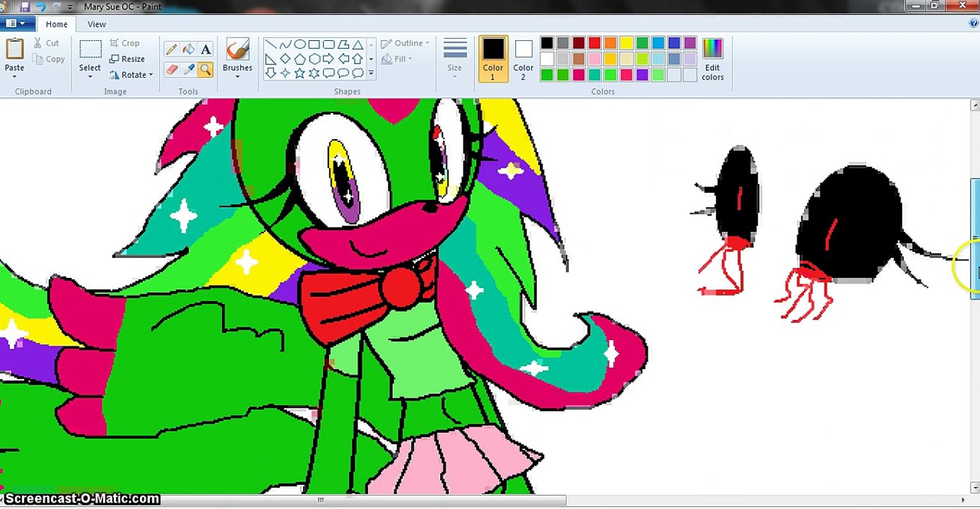Choose the Cloud callout shape
The height and width of the screenshot is (509, 980).
(358, 73)
